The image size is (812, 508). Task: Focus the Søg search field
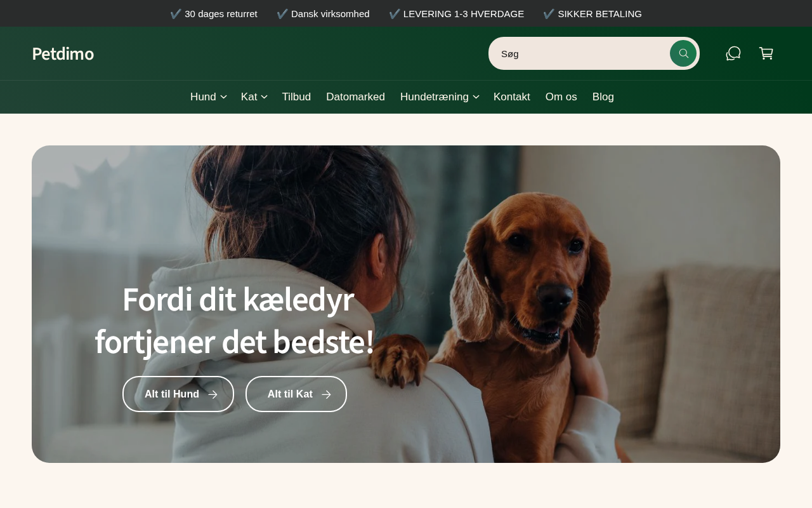(580, 53)
